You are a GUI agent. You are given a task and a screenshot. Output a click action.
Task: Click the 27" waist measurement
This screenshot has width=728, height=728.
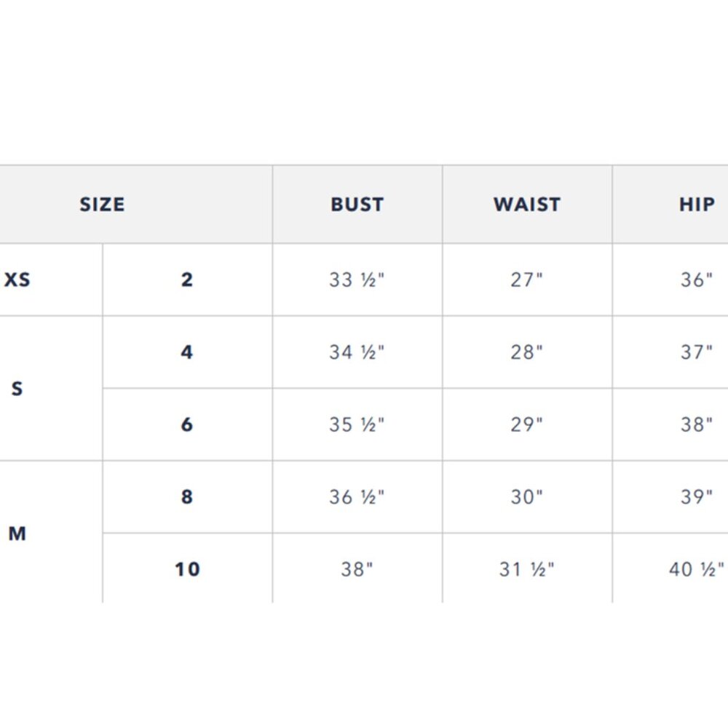(x=527, y=280)
